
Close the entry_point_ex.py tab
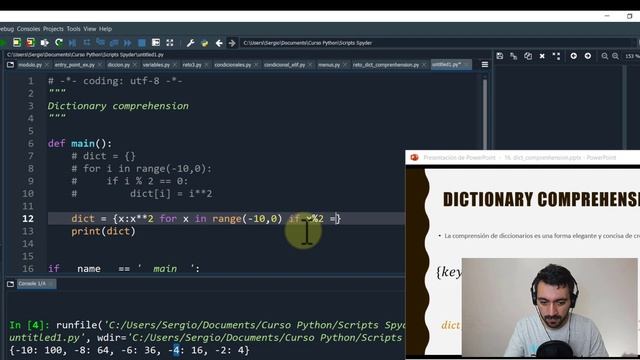coord(100,65)
